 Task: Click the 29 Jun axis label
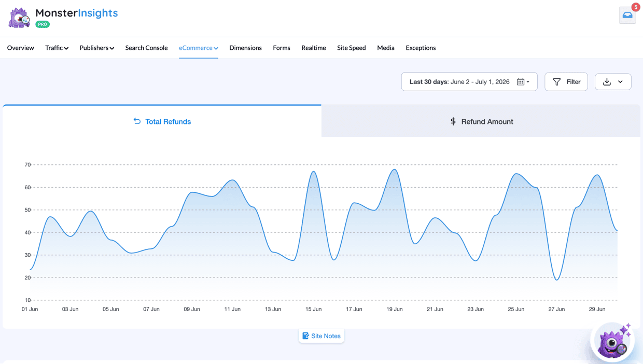597,309
